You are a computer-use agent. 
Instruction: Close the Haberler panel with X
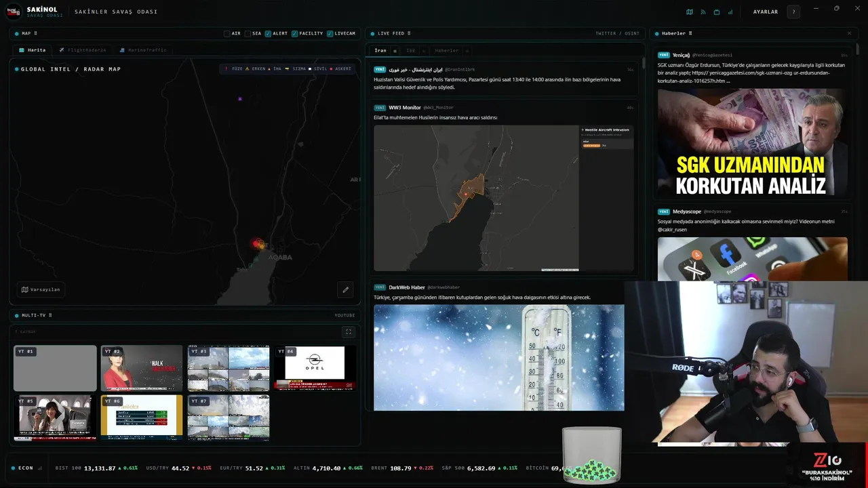pos(849,33)
